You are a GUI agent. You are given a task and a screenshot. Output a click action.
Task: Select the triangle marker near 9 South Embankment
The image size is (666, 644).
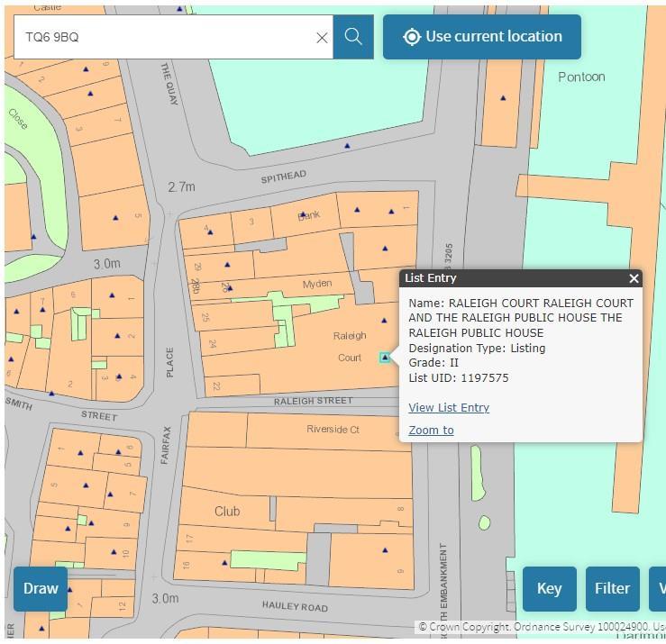(385, 550)
